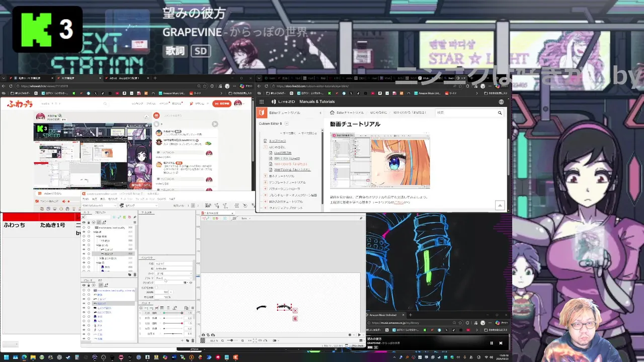The image size is (644, 362).
Task: Adjust the canvas zoom slider at bottom
Action: pos(232,340)
